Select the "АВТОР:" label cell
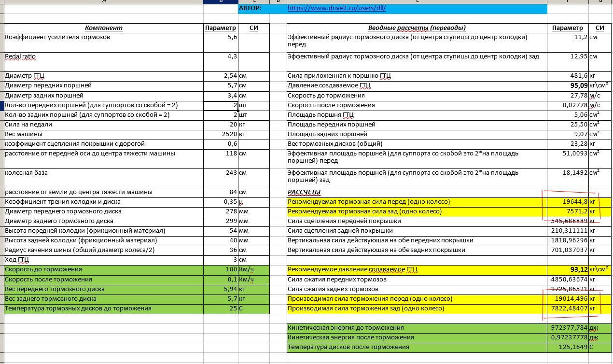The width and height of the screenshot is (613, 364). [254, 9]
